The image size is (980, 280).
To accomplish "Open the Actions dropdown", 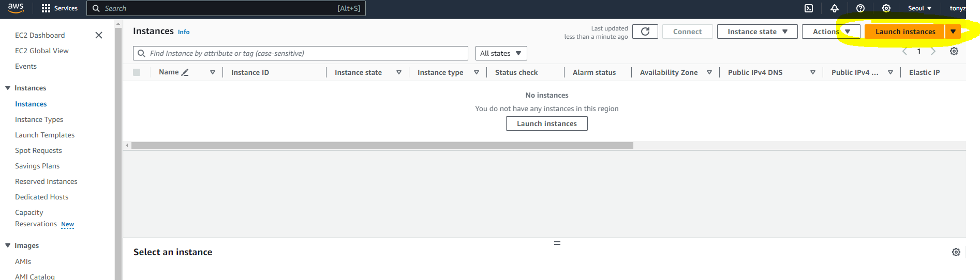I will (x=831, y=32).
